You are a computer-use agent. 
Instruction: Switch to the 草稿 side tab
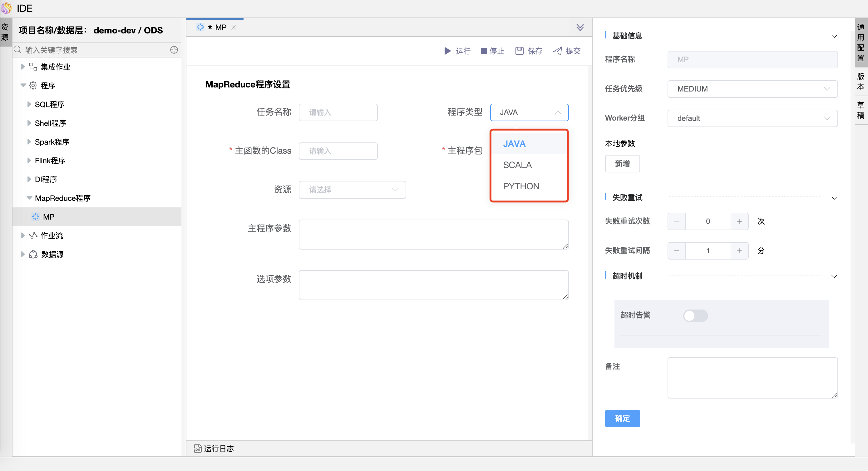click(861, 110)
